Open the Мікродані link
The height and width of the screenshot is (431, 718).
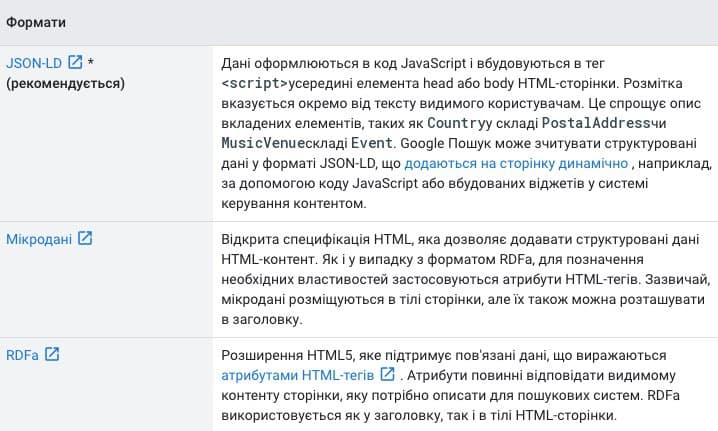pyautogui.click(x=39, y=239)
